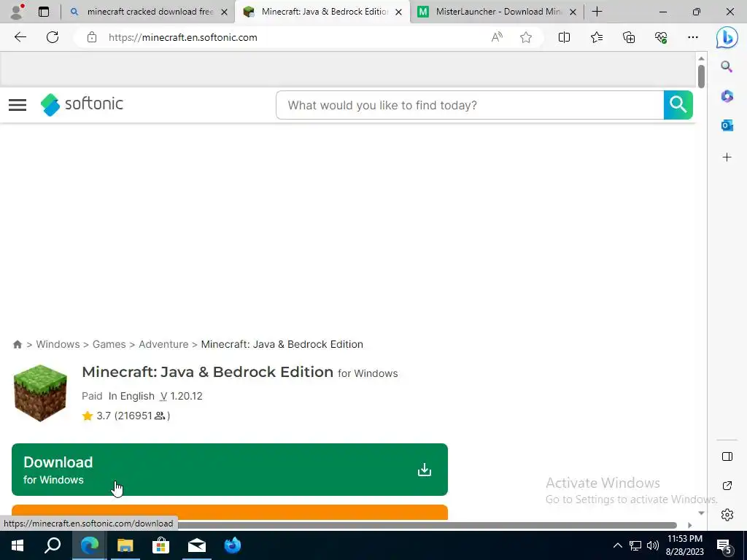The height and width of the screenshot is (560, 747).
Task: Click the scroll down arrow
Action: coord(701,513)
